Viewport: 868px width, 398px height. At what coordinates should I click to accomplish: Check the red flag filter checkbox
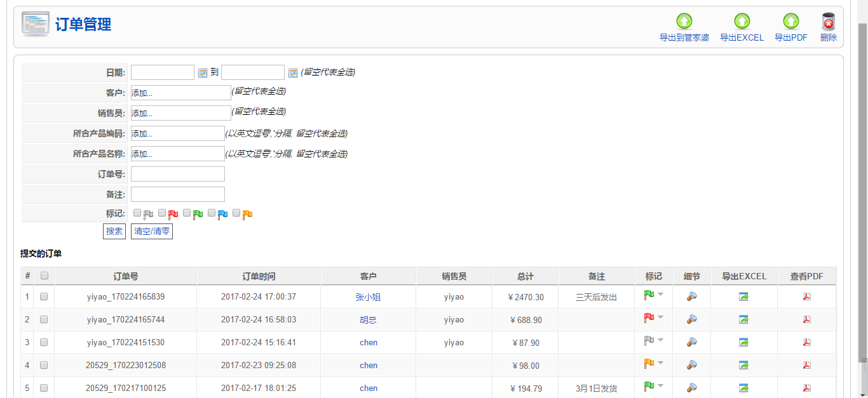(x=162, y=213)
